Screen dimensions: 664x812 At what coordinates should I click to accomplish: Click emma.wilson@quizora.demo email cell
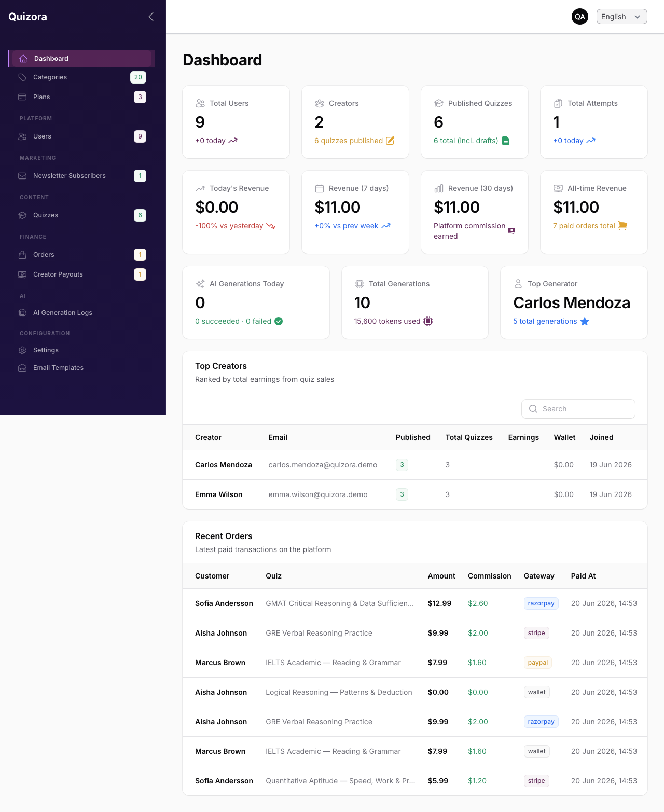pyautogui.click(x=318, y=494)
